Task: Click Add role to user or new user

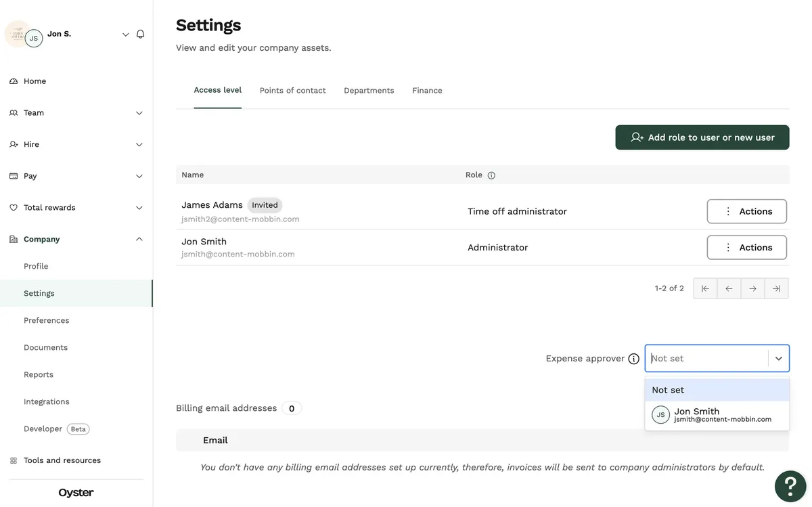Action: 702,137
